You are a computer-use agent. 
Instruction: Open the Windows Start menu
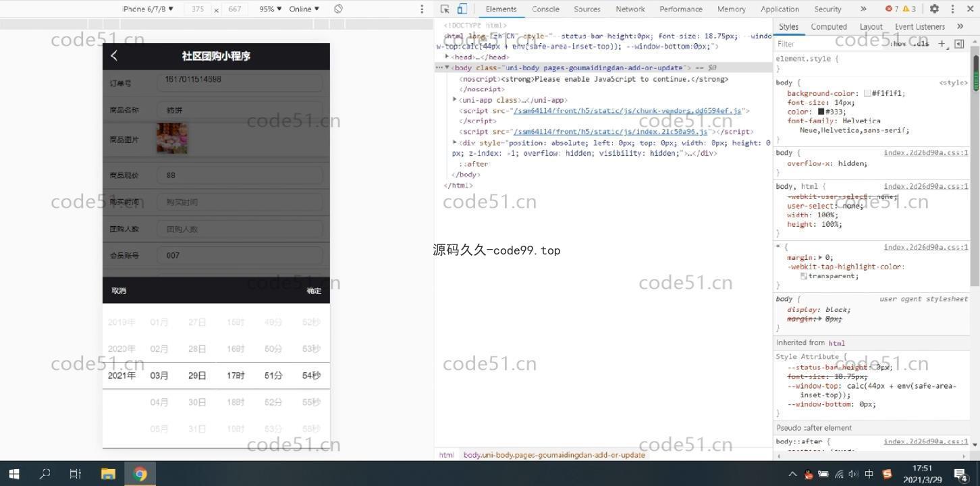(x=13, y=474)
